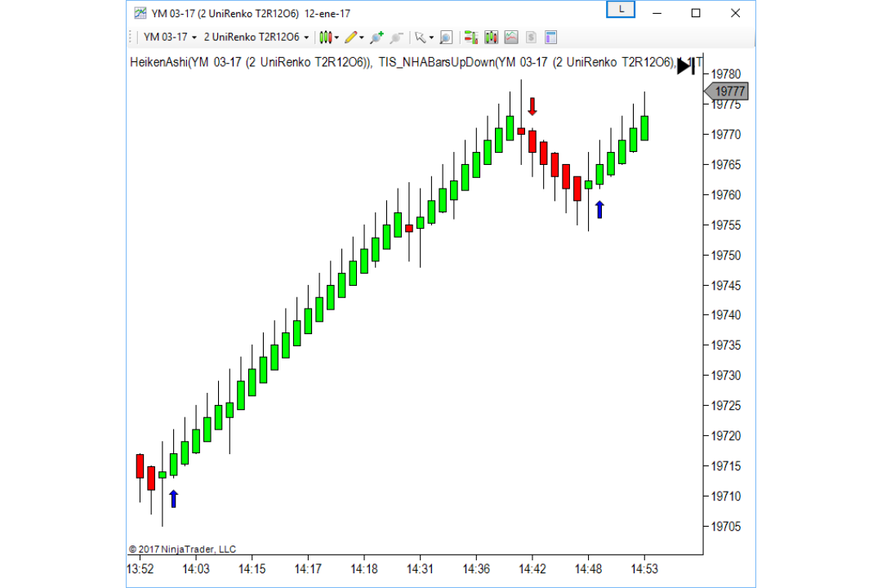Click the 14:17 time axis label
Image resolution: width=882 pixels, height=588 pixels.
(308, 569)
